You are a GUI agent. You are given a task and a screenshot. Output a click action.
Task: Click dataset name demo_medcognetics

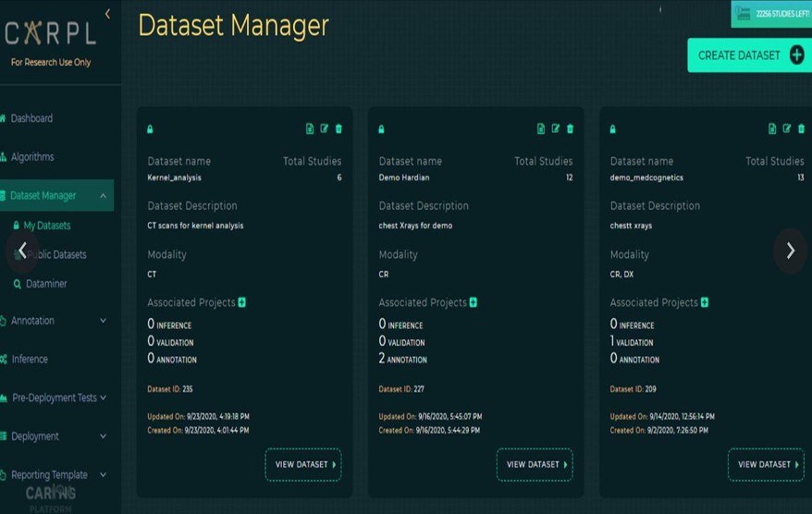[x=646, y=177]
